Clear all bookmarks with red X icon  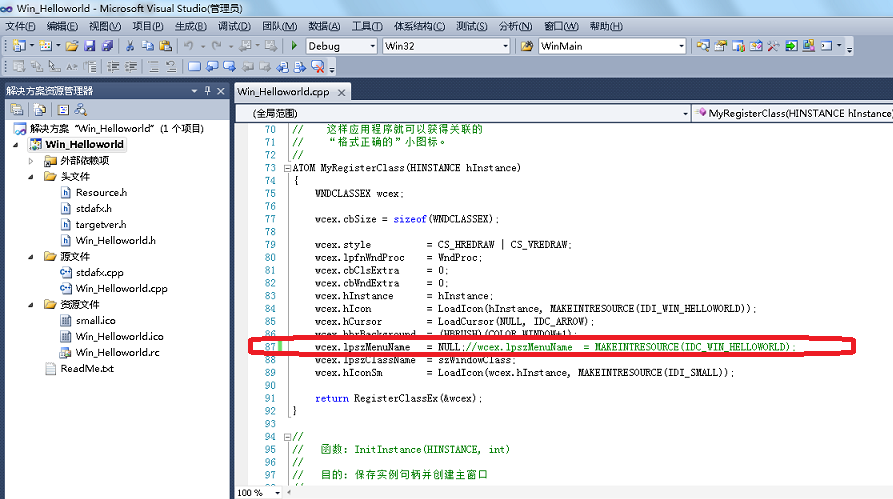point(318,67)
